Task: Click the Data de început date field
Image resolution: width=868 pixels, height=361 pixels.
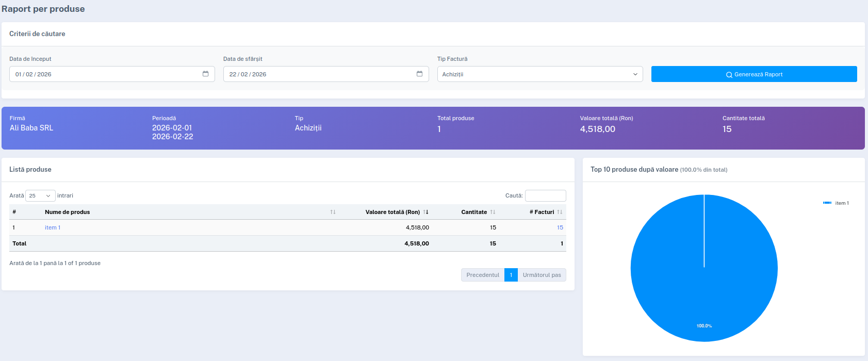Action: pyautogui.click(x=103, y=74)
